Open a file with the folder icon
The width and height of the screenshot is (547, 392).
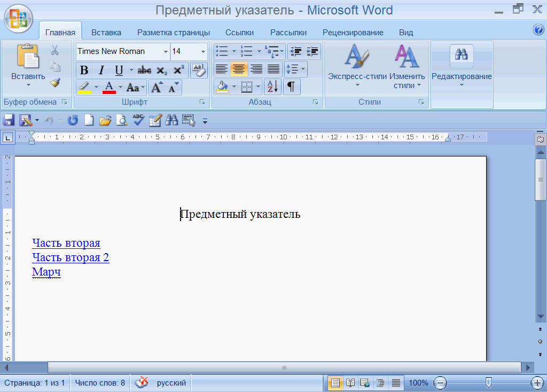click(105, 121)
